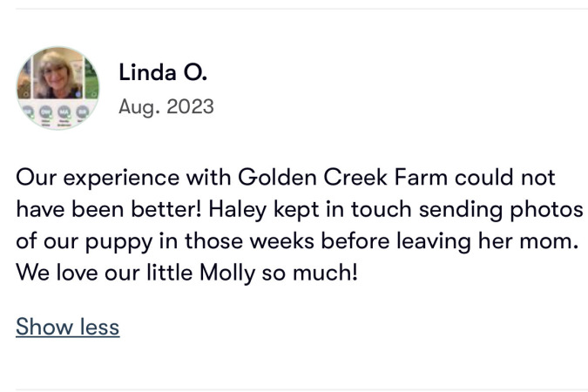Click the word "photos" in the review
Viewport: 588px width, 392px height.
click(551, 210)
